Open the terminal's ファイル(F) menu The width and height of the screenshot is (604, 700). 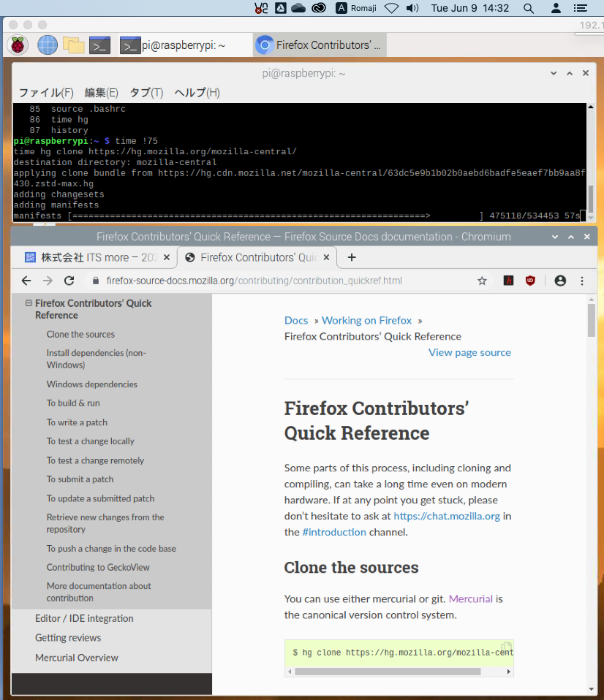[45, 93]
